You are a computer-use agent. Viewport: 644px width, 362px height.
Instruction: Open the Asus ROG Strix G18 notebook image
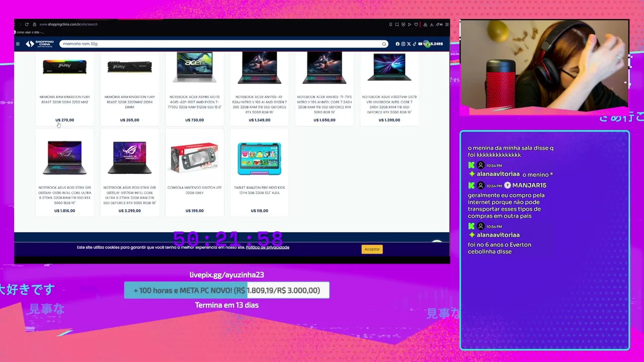(x=130, y=158)
